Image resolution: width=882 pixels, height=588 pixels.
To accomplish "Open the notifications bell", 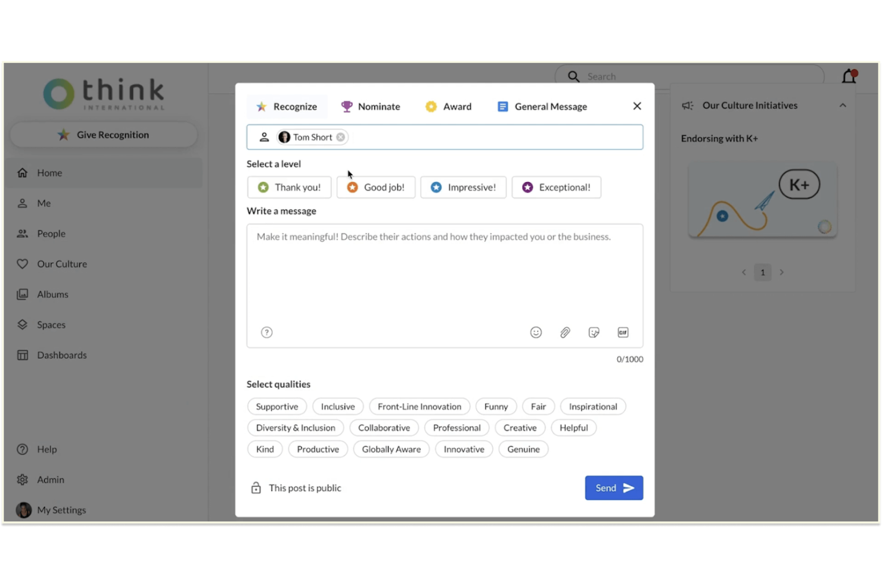I will (849, 76).
